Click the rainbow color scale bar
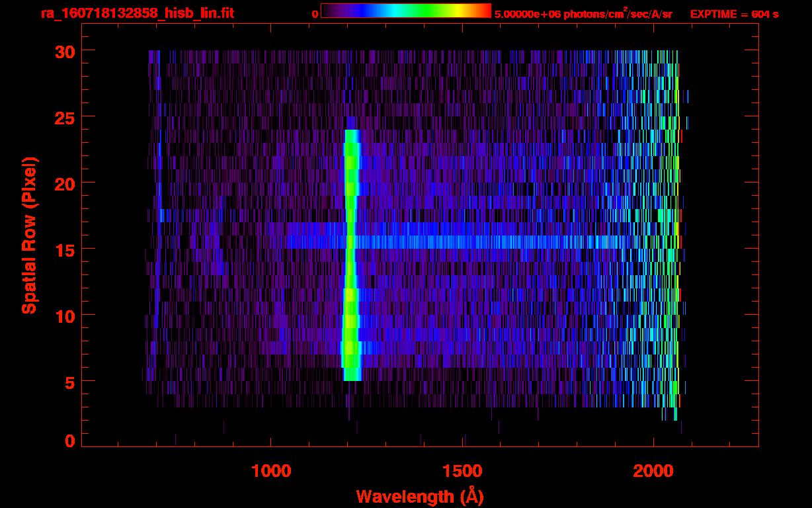Viewport: 812px width, 508px height. [406, 11]
